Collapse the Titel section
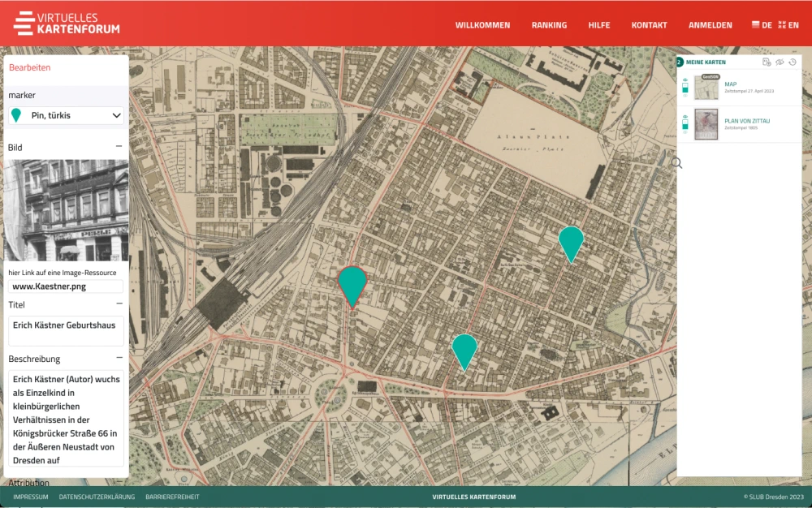 119,304
